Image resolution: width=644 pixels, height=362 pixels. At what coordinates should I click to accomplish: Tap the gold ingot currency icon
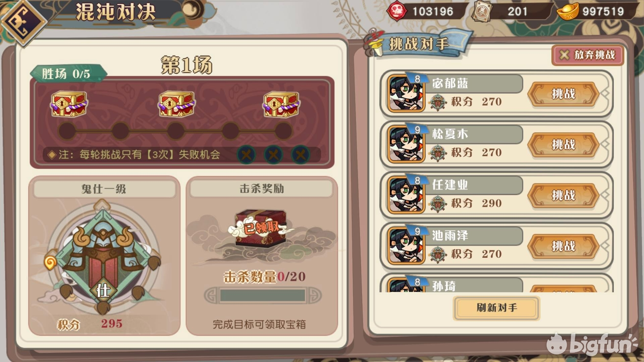(x=568, y=11)
